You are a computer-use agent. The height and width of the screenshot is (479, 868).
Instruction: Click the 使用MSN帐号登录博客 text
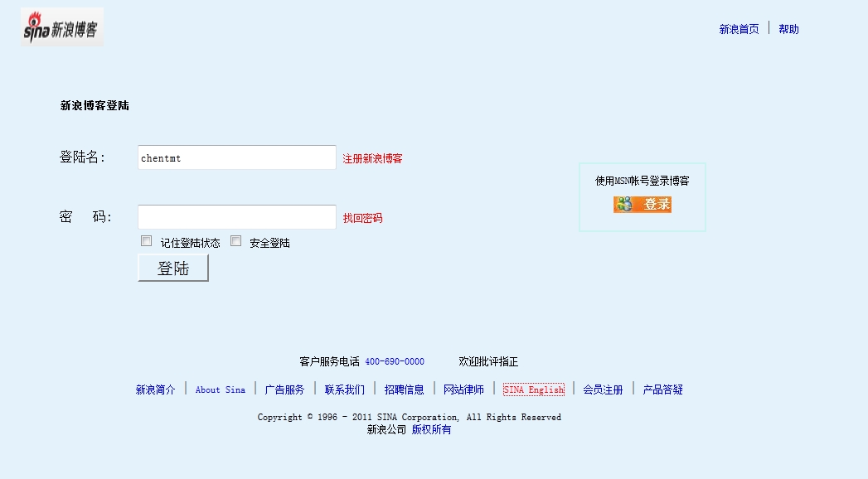pos(643,181)
